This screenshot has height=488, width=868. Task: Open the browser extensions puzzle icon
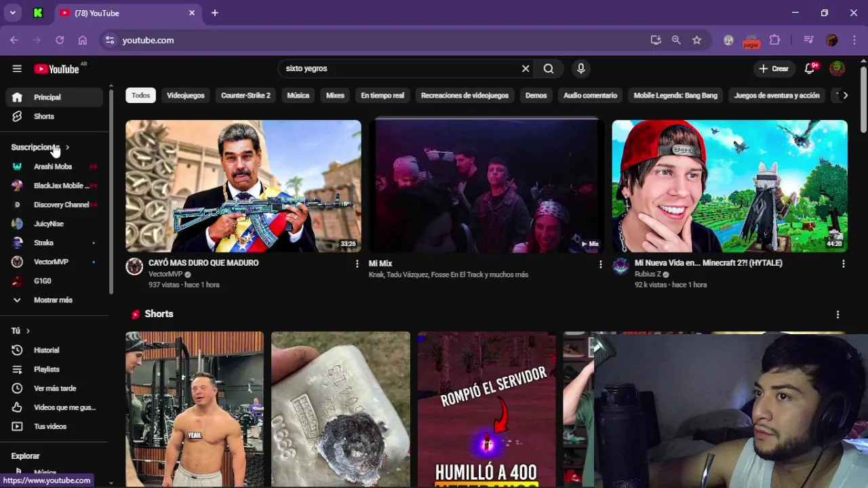tap(774, 40)
